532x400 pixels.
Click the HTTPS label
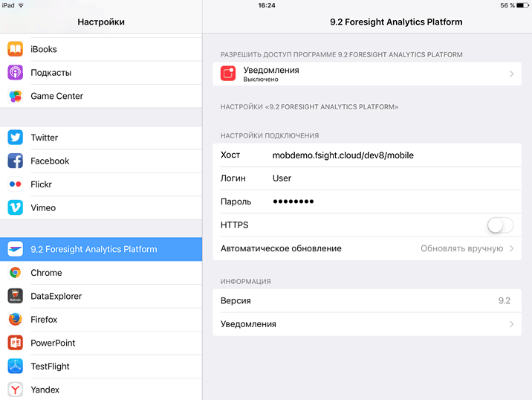(x=235, y=225)
